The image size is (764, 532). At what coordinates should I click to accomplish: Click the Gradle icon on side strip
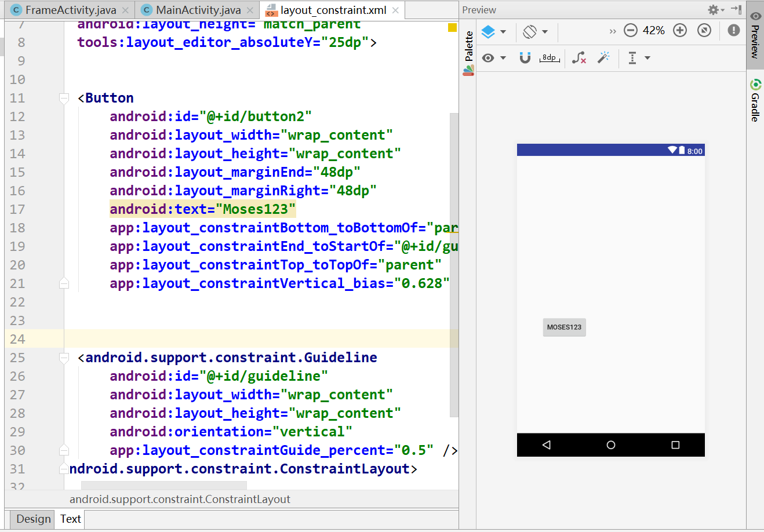(x=755, y=85)
